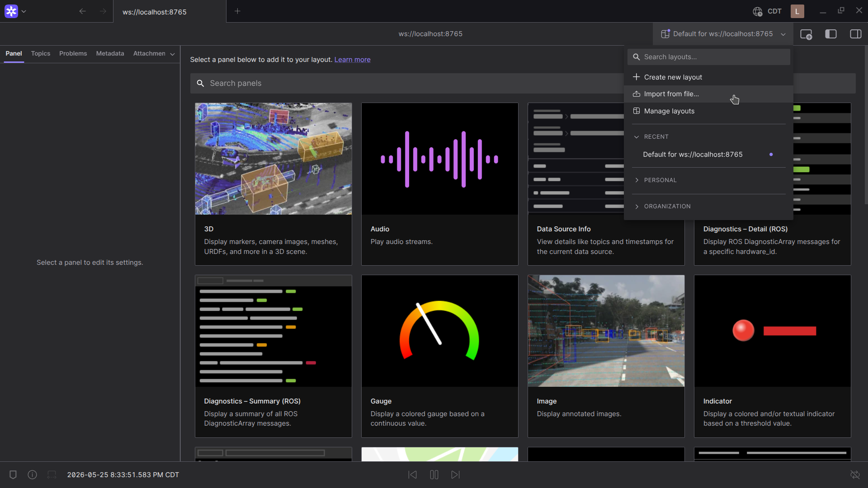The width and height of the screenshot is (868, 488).
Task: Click the Add panel icon
Action: coord(806,34)
